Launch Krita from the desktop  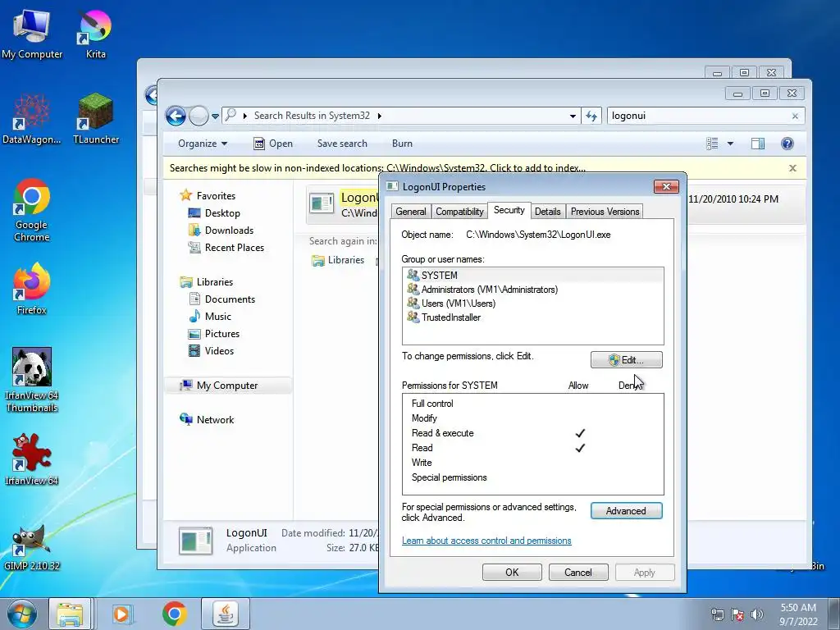[x=95, y=34]
